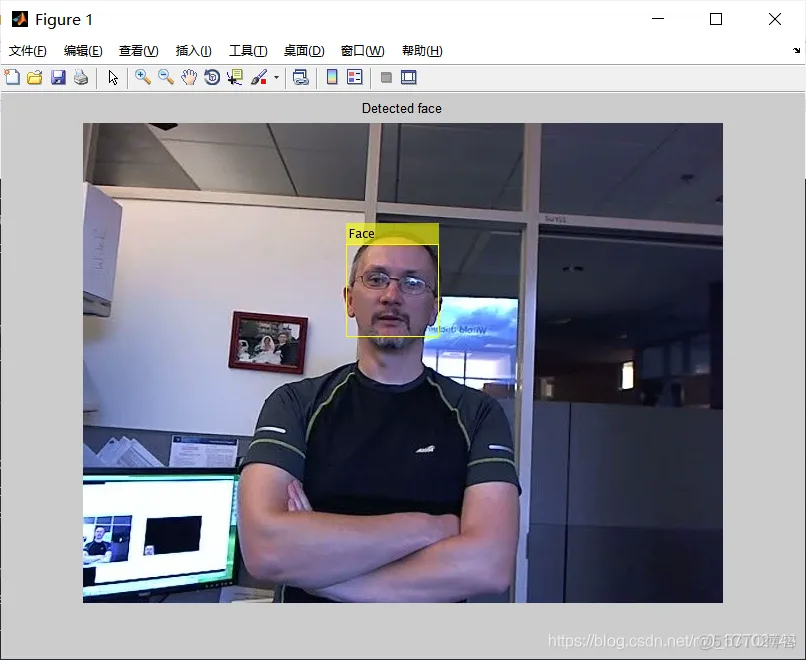Click the Open File folder icon

[34, 77]
